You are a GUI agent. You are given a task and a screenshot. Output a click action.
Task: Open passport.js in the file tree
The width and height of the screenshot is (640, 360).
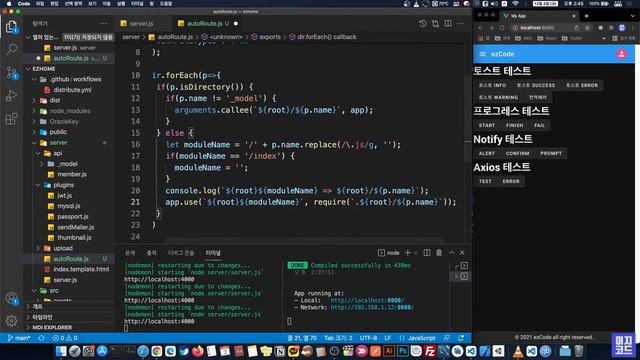pyautogui.click(x=72, y=216)
